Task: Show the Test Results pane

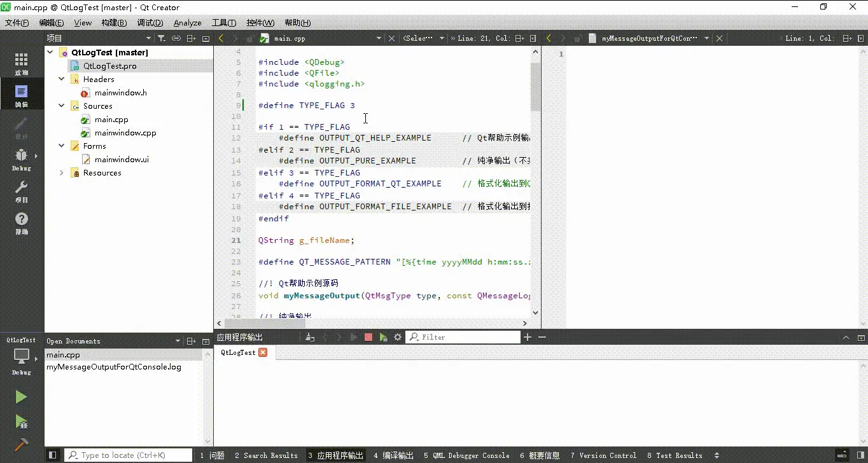Action: pyautogui.click(x=675, y=455)
